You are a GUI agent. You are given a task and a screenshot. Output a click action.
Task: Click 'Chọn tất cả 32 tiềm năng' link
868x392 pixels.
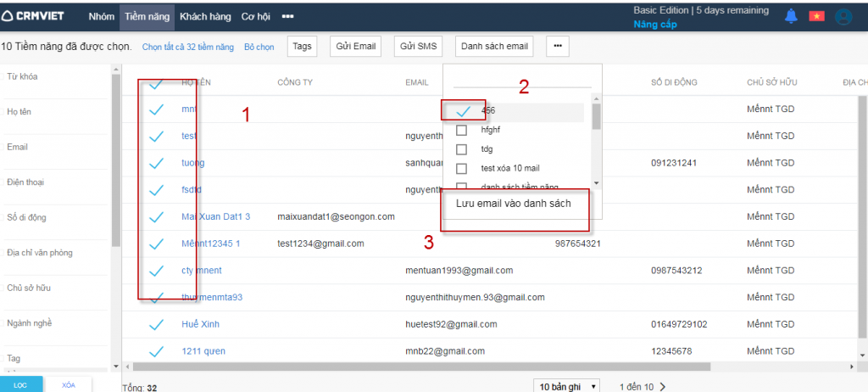coord(187,48)
